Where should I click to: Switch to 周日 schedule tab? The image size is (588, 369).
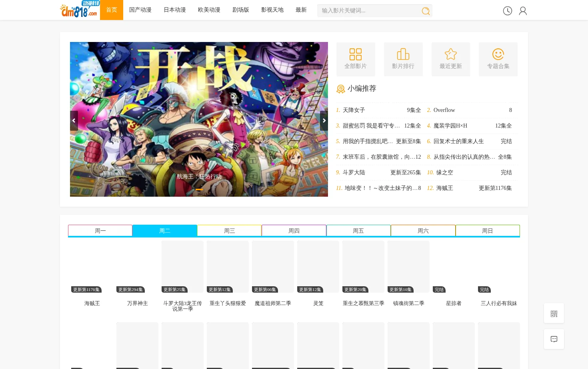[x=488, y=231]
